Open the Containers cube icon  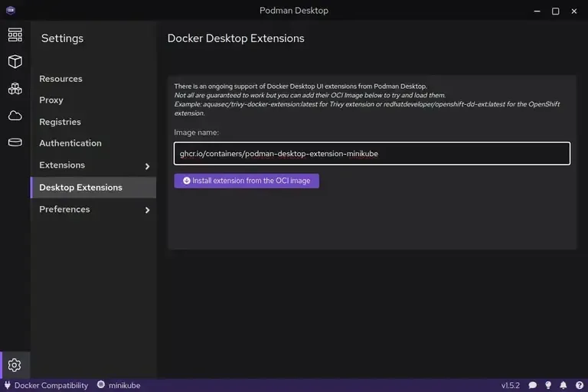15,61
